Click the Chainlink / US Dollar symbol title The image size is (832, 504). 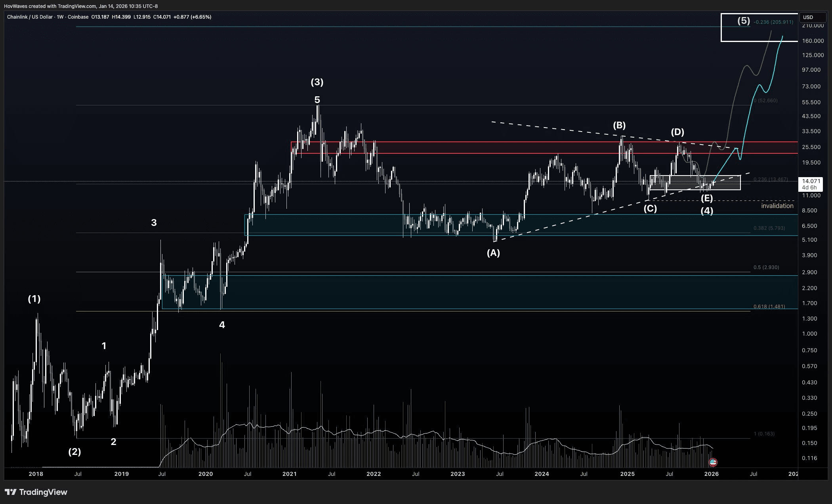point(30,17)
